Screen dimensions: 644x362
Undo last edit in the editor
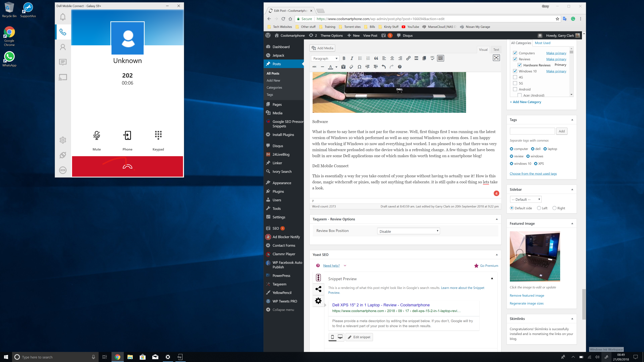[x=383, y=67]
